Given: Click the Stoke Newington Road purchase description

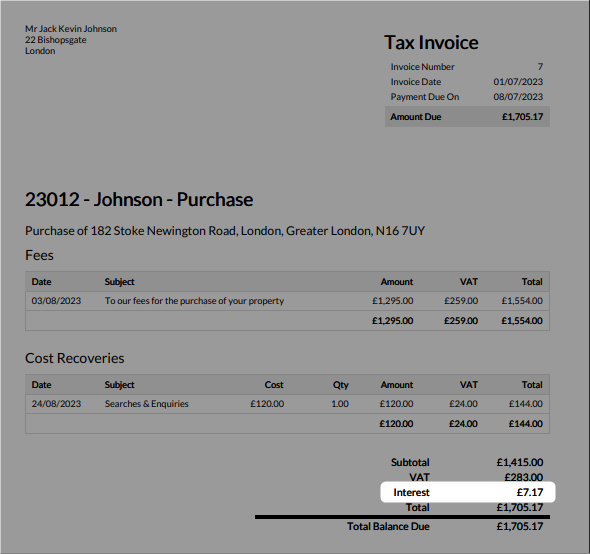Looking at the screenshot, I should [225, 231].
